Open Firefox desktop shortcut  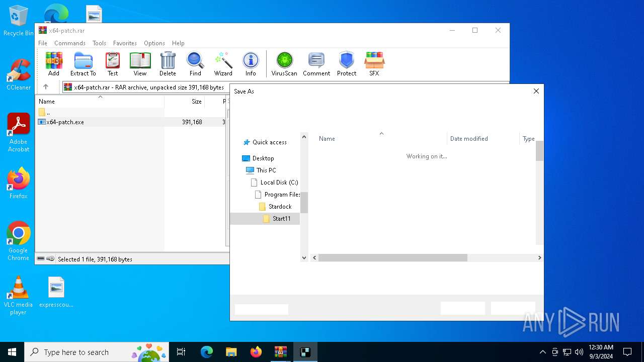pos(19,184)
